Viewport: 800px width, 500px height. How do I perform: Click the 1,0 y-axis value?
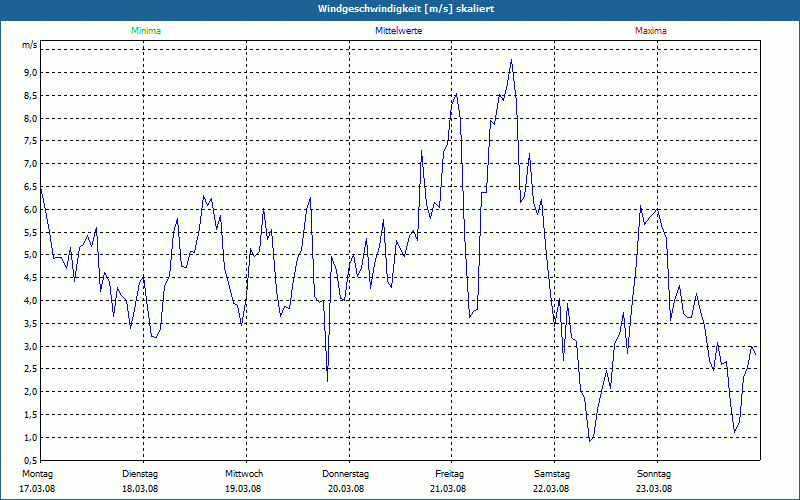point(31,438)
